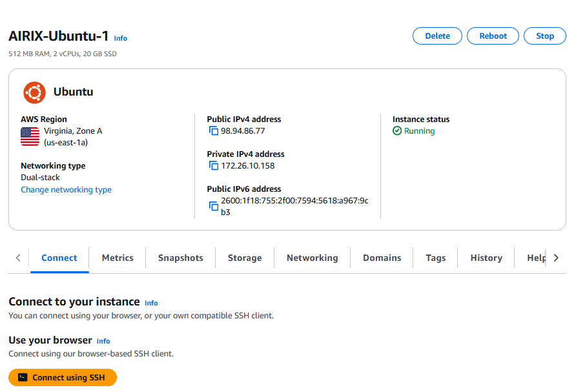Click the Virginia region flag icon
This screenshot has width=585, height=392.
[x=29, y=136]
